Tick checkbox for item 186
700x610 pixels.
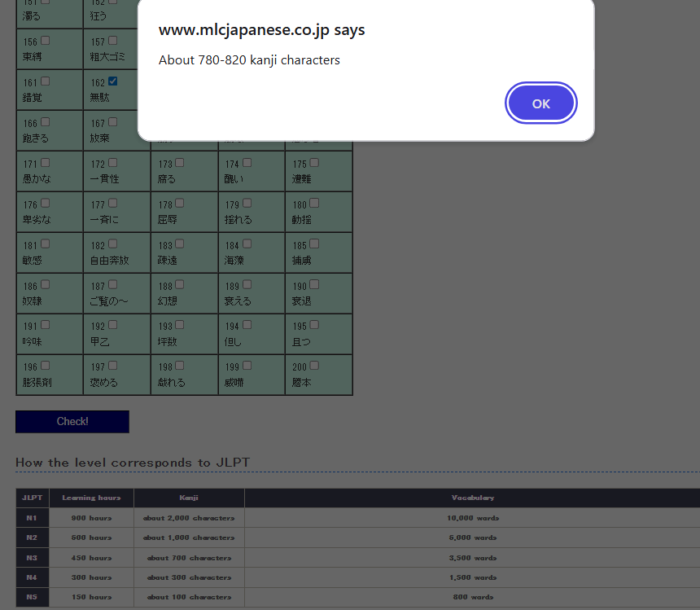45,284
